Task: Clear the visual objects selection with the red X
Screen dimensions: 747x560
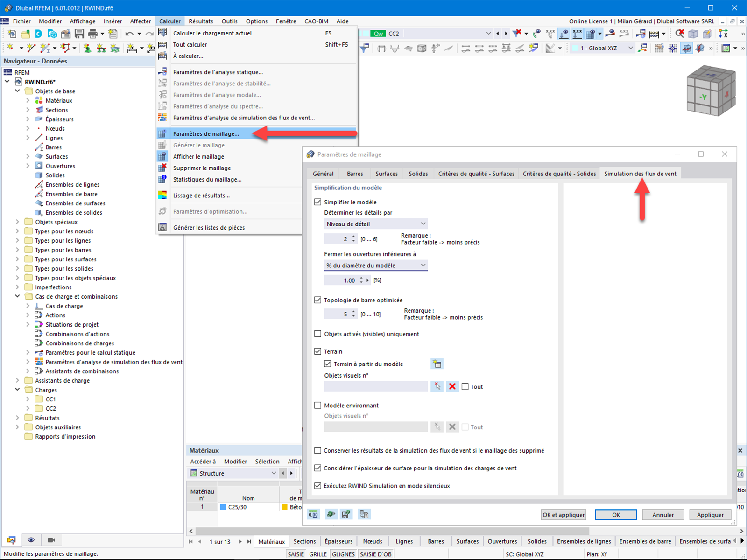Action: point(452,386)
